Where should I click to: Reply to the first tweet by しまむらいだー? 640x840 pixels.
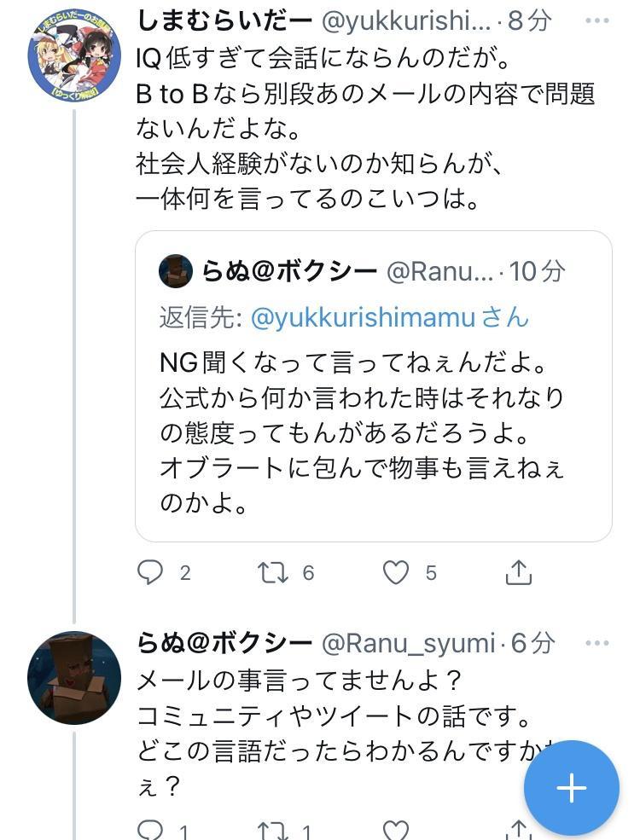pyautogui.click(x=150, y=572)
